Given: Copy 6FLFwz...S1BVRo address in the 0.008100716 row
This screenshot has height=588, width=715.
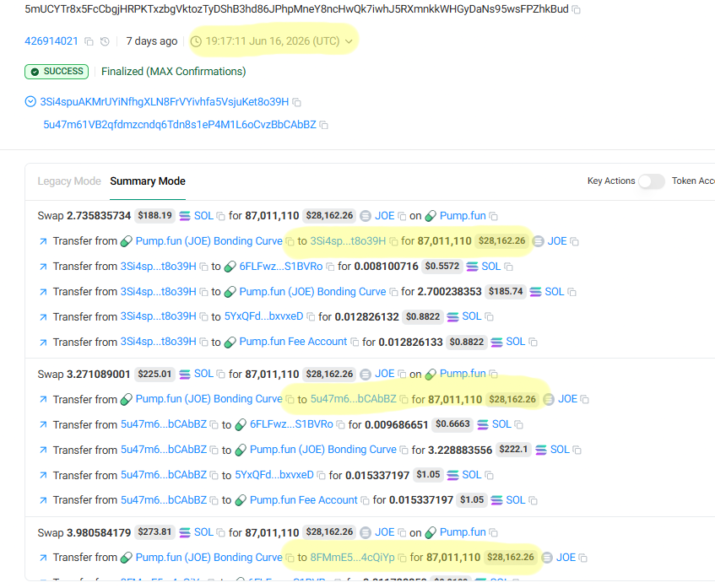Looking at the screenshot, I should 330,267.
